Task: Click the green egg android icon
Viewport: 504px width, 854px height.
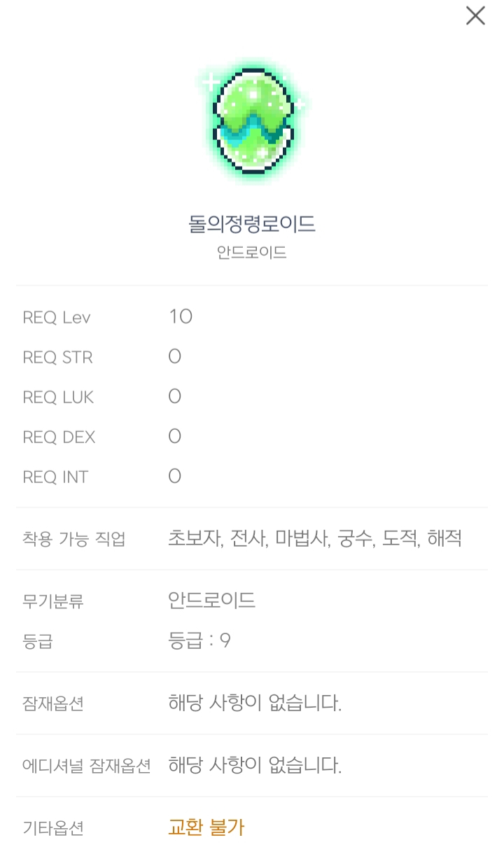Action: pyautogui.click(x=252, y=125)
